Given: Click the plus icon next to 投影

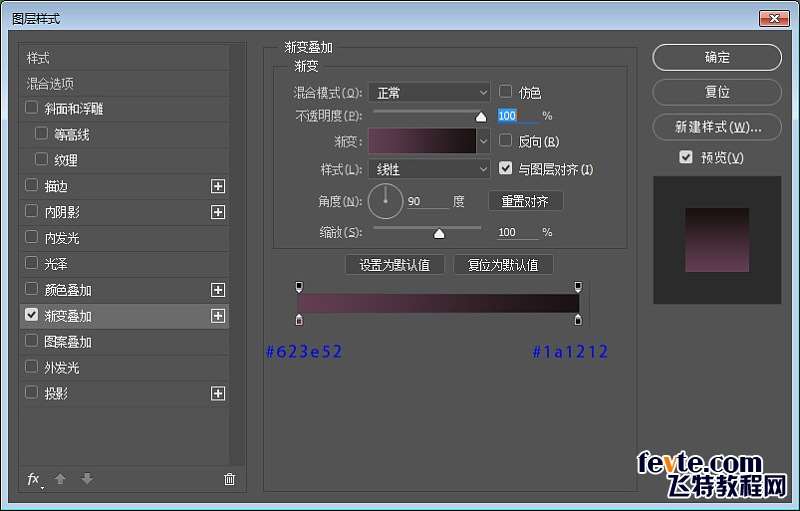Looking at the screenshot, I should click(218, 393).
